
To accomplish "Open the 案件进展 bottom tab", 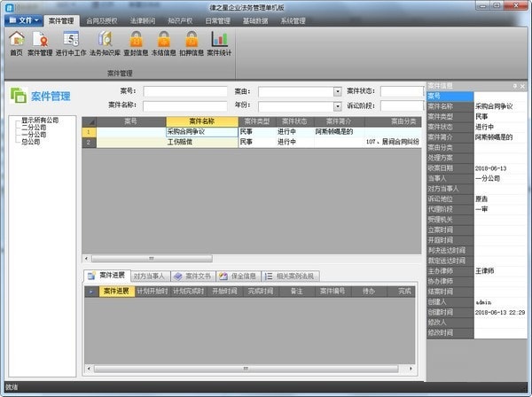I will (107, 276).
